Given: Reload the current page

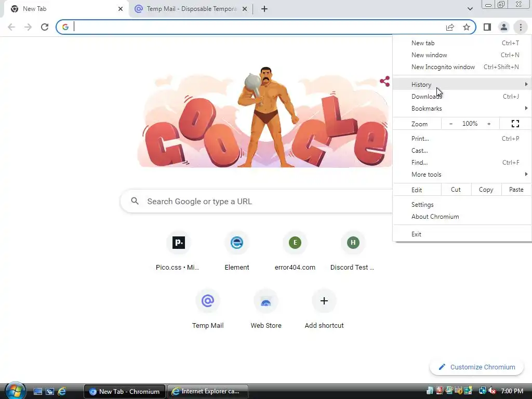Looking at the screenshot, I should pyautogui.click(x=45, y=27).
